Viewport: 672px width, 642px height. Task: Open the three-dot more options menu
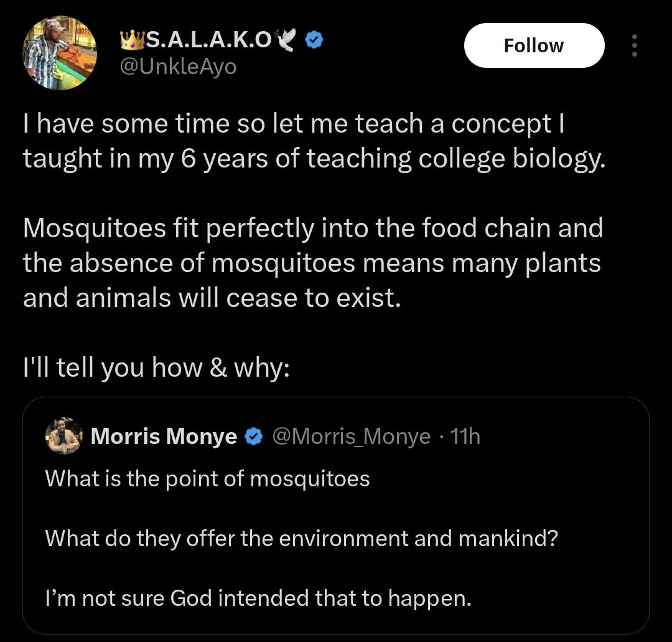[x=635, y=45]
